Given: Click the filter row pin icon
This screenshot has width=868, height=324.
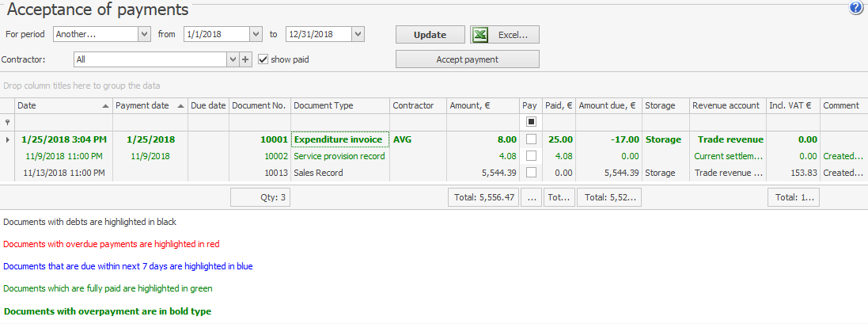Looking at the screenshot, I should coord(8,122).
